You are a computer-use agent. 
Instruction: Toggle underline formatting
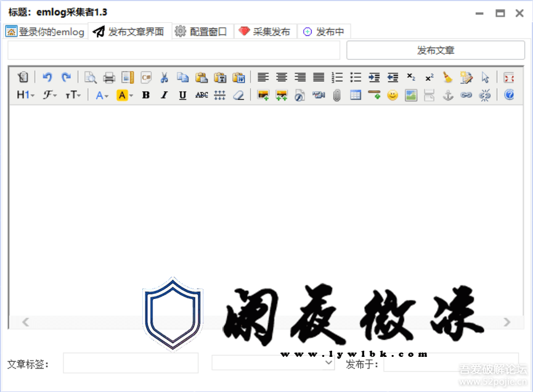coord(182,95)
